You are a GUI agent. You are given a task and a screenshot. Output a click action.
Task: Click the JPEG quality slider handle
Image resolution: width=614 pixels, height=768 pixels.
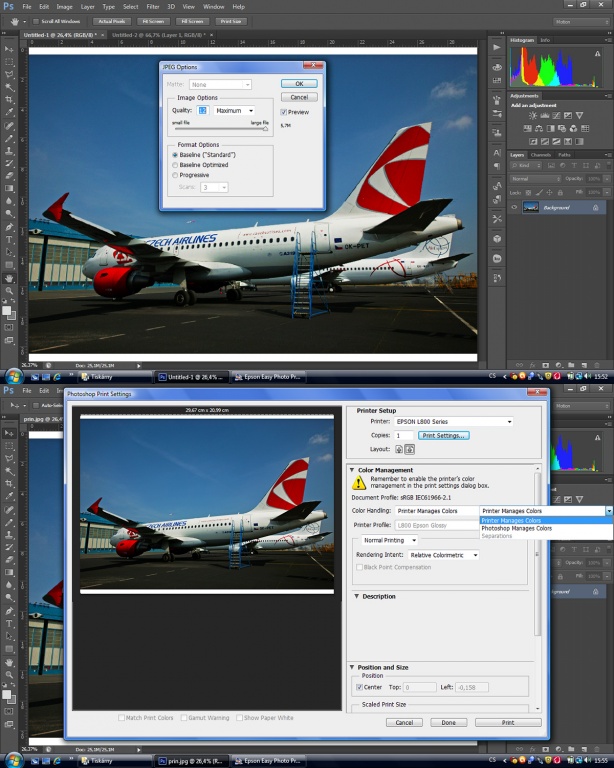pos(265,129)
